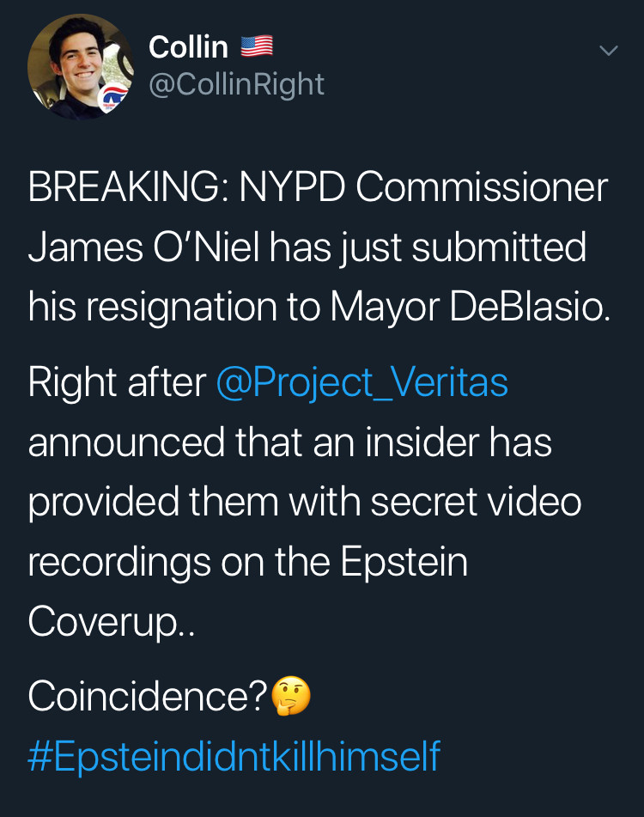Open the #Epsteindidntkillhimself hashtag
The width and height of the screenshot is (644, 817).
234,756
